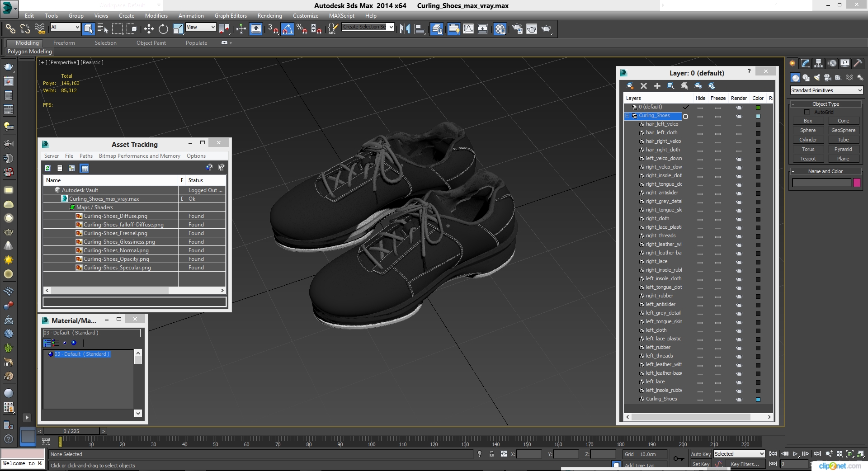
Task: Switch Asset Tracking to table view
Action: pos(84,168)
